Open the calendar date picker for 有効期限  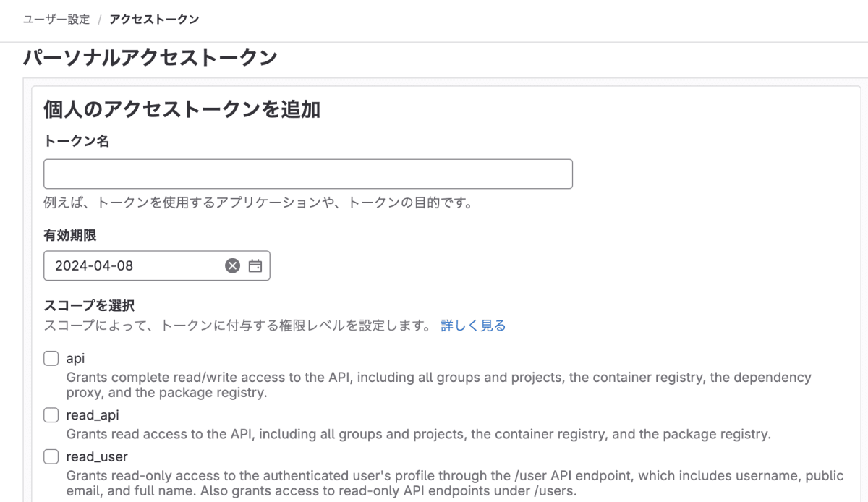pos(254,265)
